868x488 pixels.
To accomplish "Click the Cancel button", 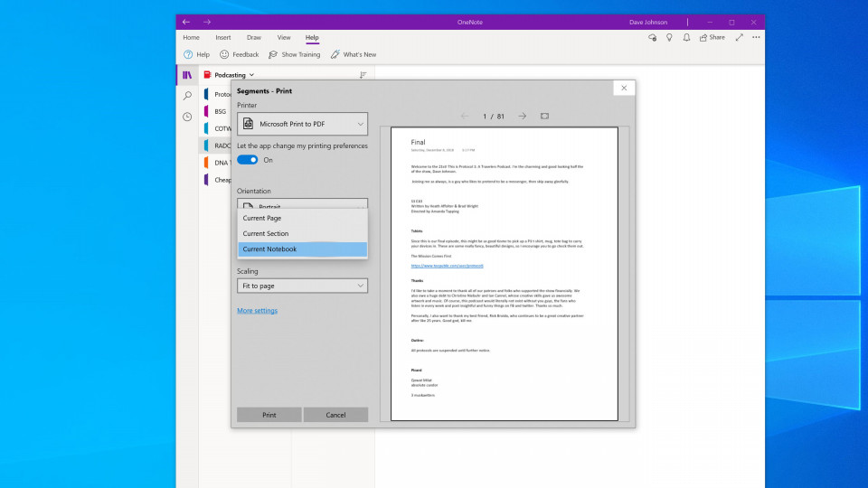I will click(x=335, y=415).
